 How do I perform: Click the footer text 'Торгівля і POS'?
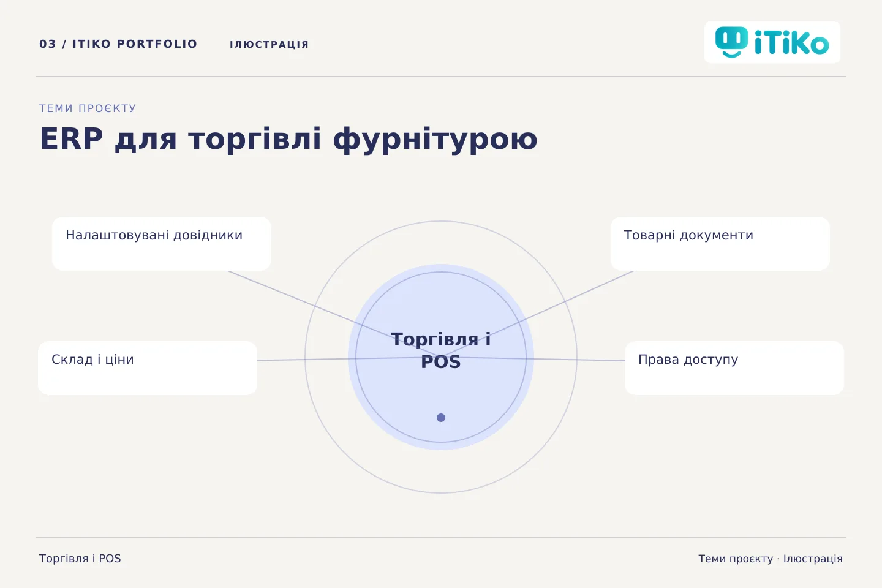(x=80, y=559)
